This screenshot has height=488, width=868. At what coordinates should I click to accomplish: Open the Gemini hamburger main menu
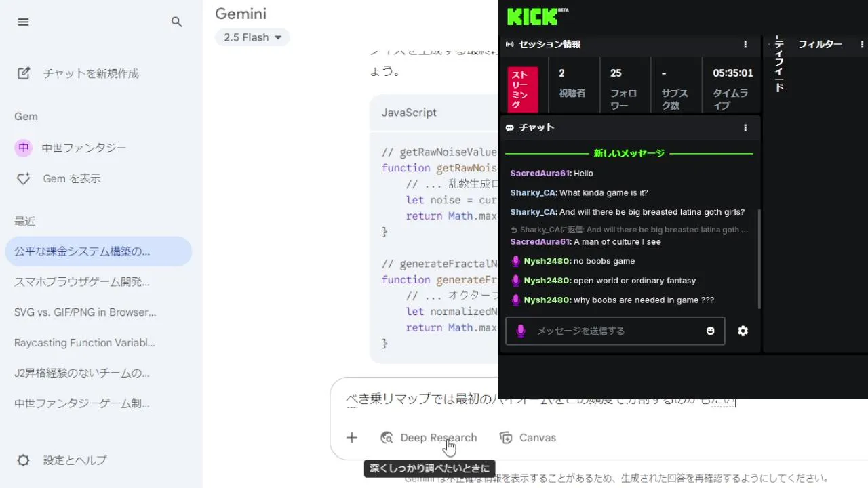(23, 22)
